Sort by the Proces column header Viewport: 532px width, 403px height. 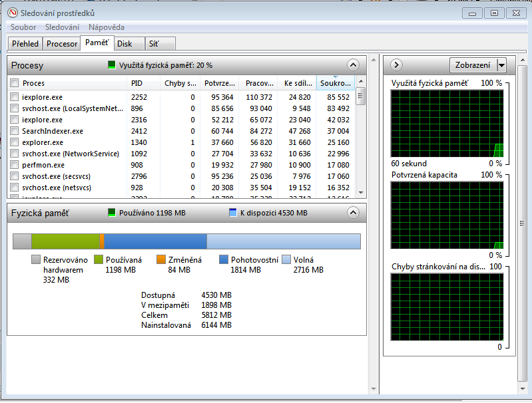pos(67,83)
